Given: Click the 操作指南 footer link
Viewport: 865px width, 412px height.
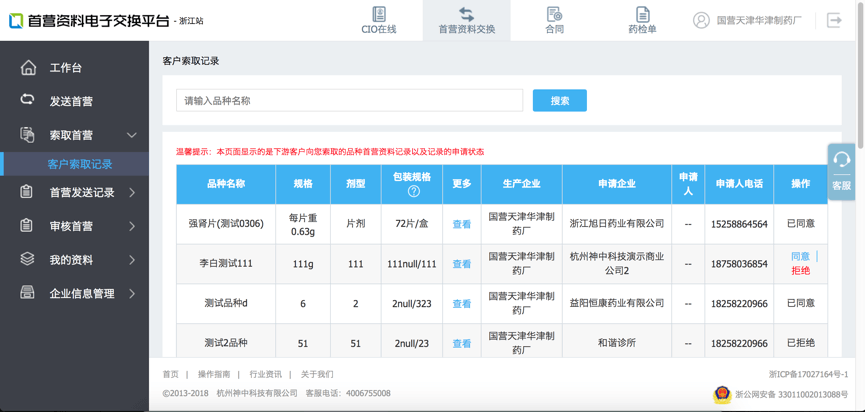Looking at the screenshot, I should point(214,374).
